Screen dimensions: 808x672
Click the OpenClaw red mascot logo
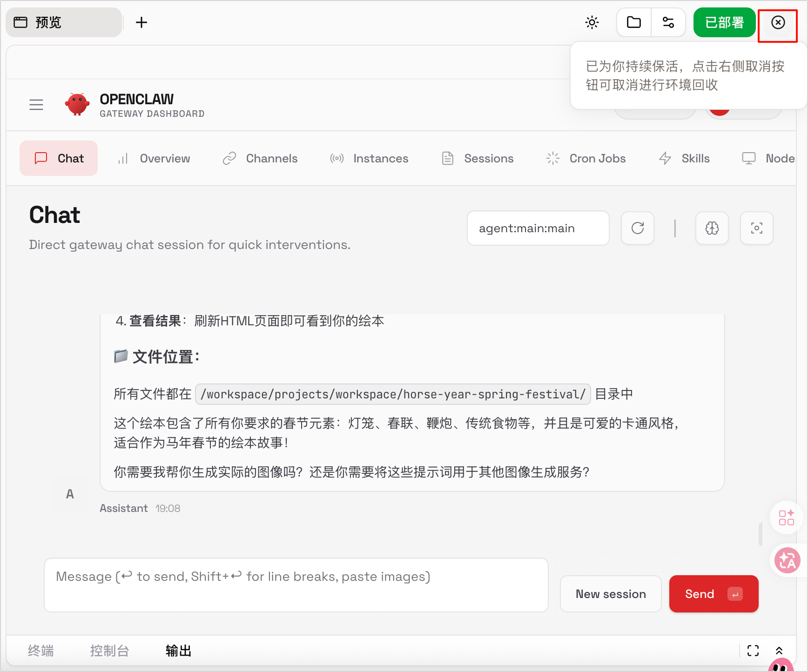coord(77,104)
